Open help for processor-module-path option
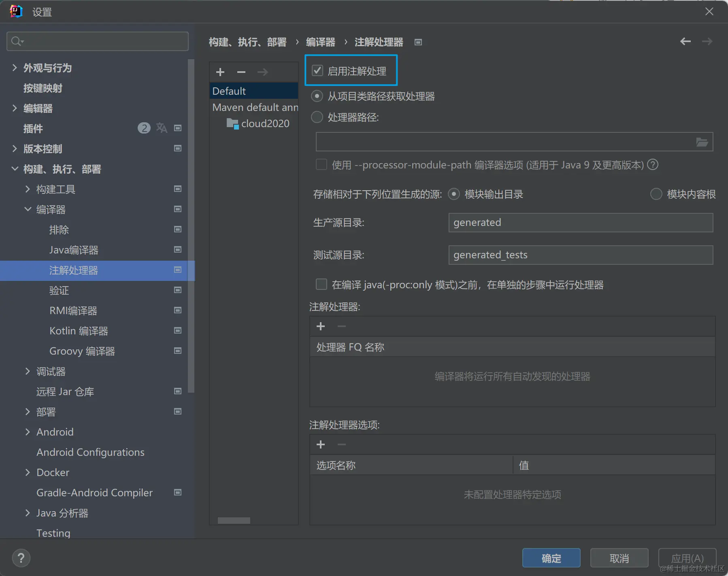 653,165
